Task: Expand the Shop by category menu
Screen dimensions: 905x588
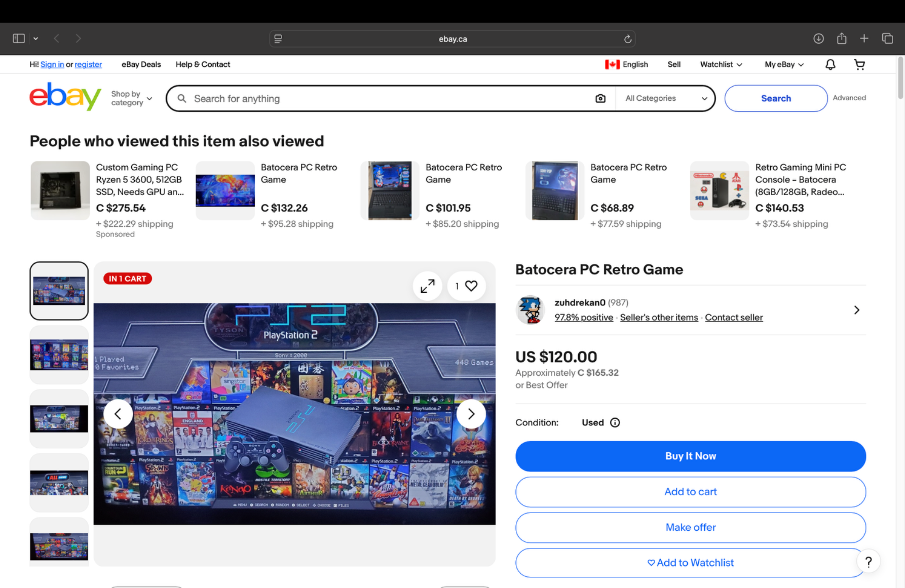Action: click(x=131, y=98)
